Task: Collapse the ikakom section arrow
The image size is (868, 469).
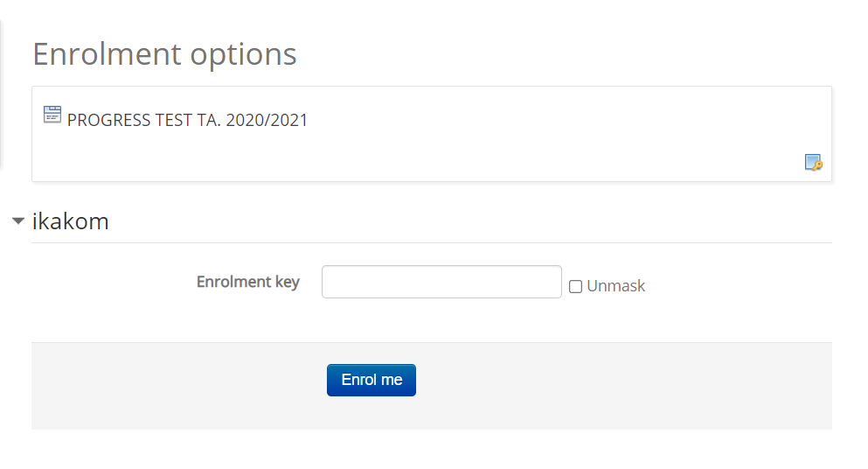Action: [18, 220]
